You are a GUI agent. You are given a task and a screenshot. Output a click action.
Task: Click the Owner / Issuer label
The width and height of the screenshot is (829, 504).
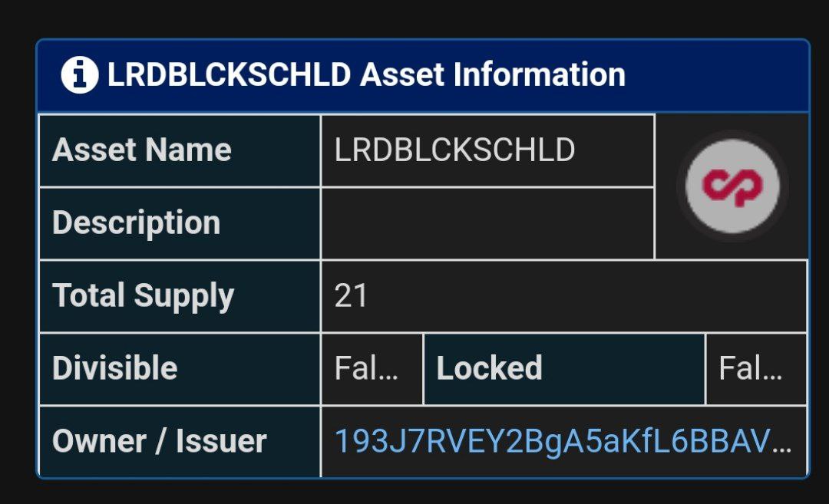(x=159, y=441)
